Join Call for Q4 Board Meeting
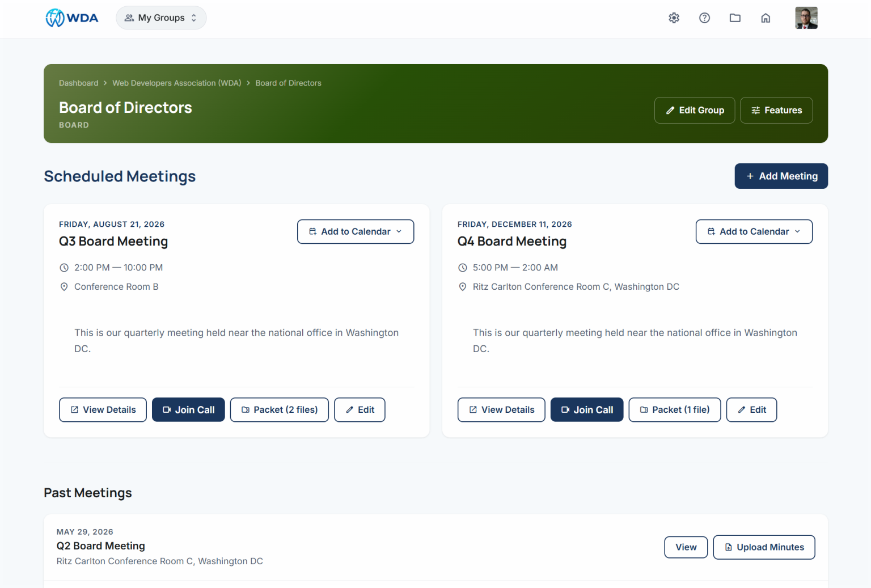 click(x=587, y=410)
